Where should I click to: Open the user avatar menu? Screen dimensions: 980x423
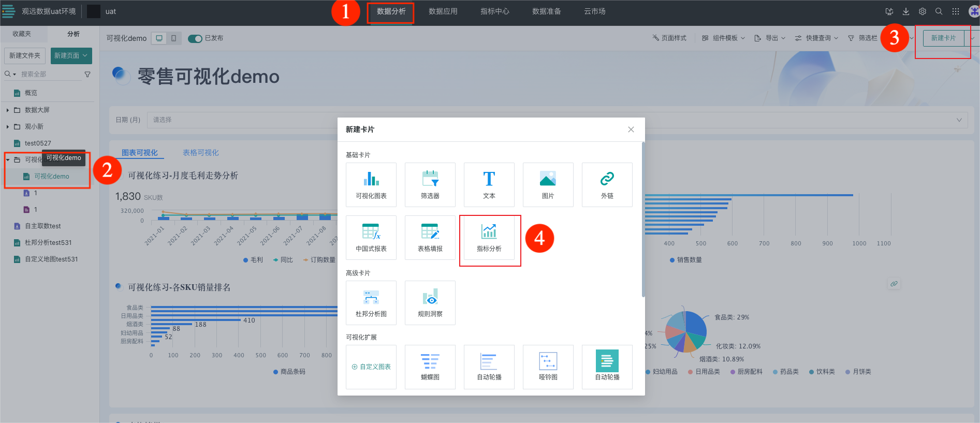974,11
